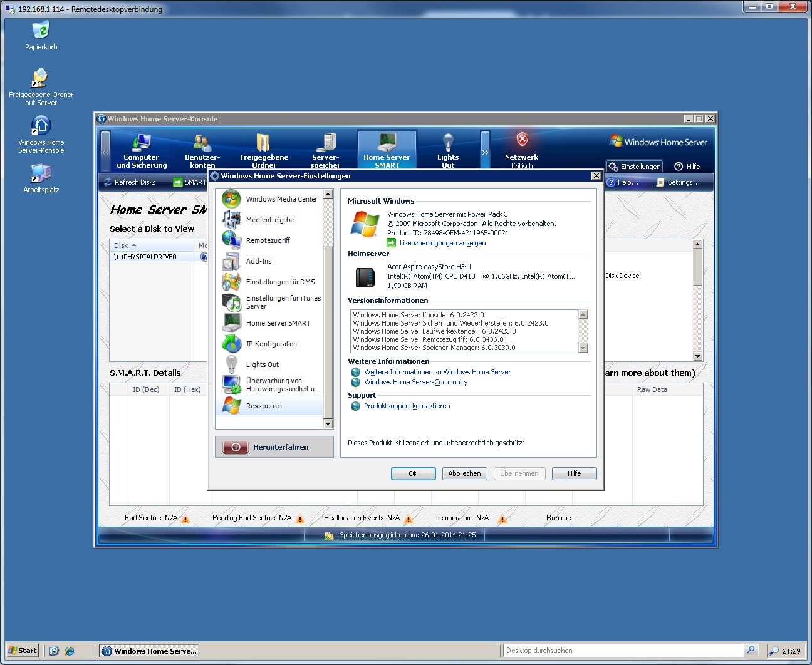Select Remotezugriff settings category
Viewport: 812px width, 665px height.
[x=269, y=240]
